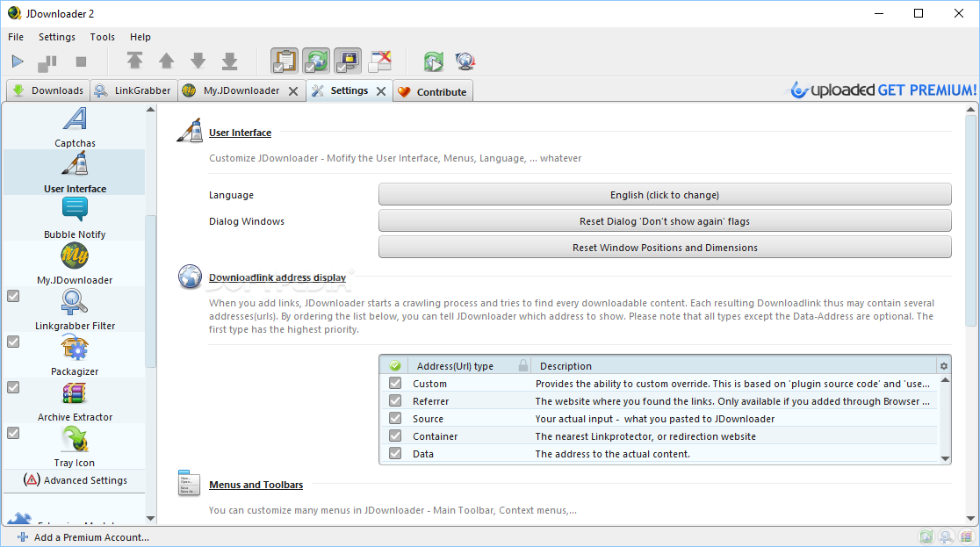This screenshot has height=547, width=980.
Task: Open the Help menu
Action: [140, 37]
